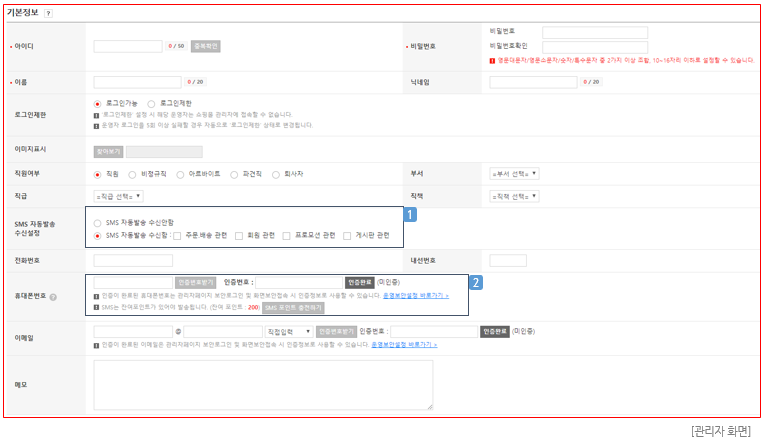The height and width of the screenshot is (443, 766).
Task: Check the 게시판 관련 checkbox
Action: 347,236
